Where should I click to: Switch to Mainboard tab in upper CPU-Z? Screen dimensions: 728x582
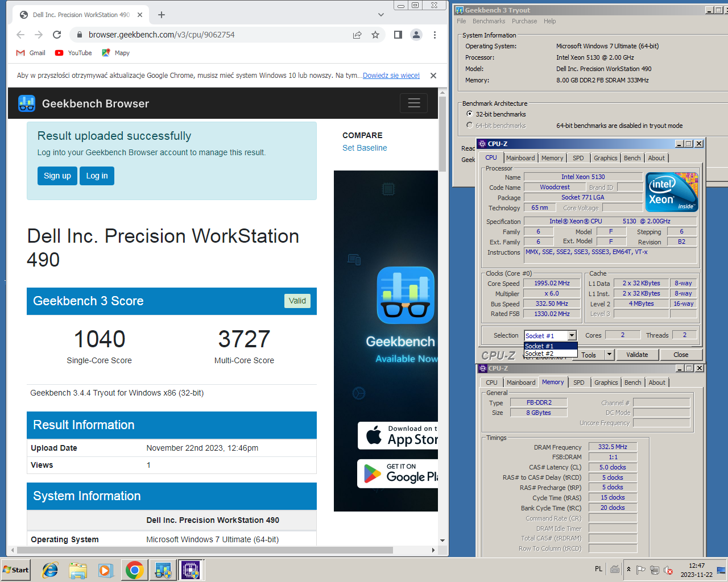(520, 158)
